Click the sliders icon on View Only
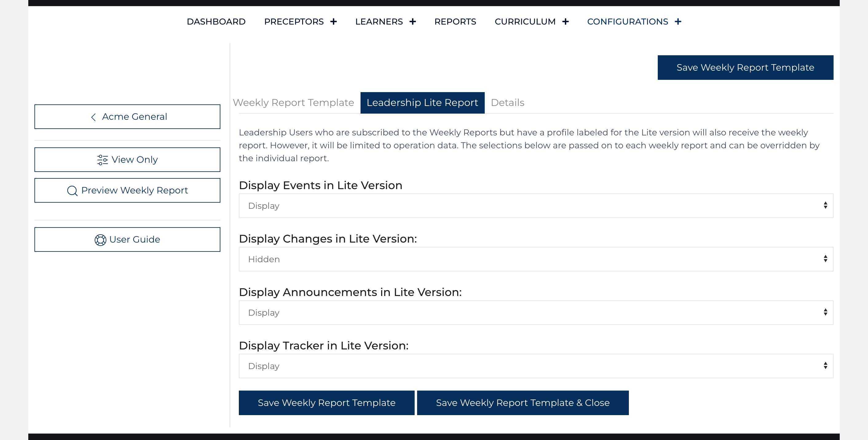Screen dimensions: 868x440 point(102,160)
